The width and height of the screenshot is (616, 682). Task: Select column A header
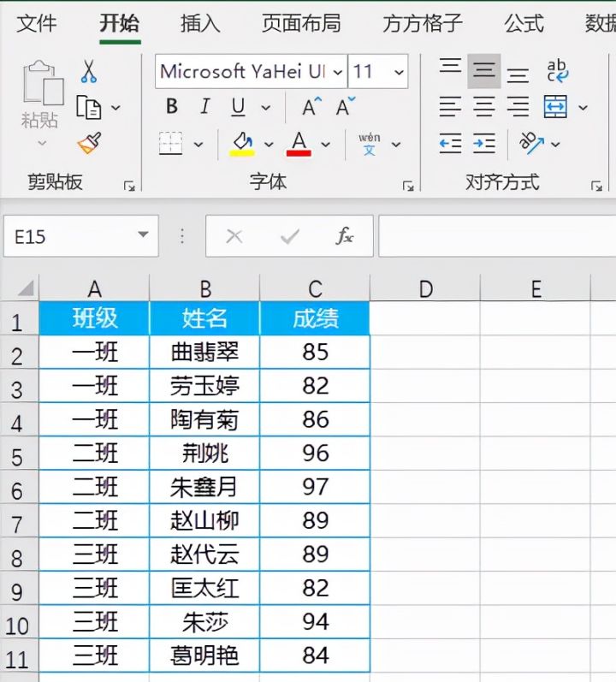coord(94,289)
